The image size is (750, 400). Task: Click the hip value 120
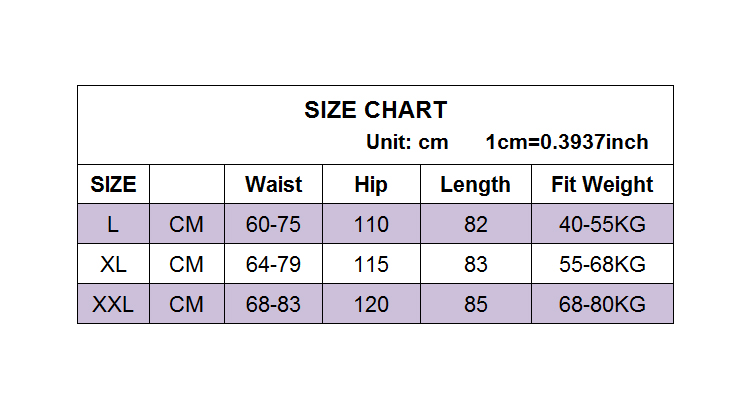371,304
